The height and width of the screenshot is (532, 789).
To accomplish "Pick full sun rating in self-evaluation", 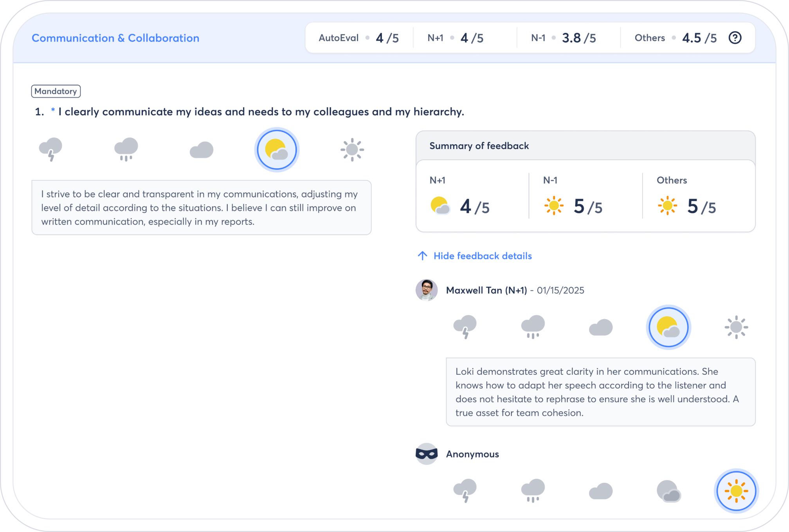I will (x=352, y=149).
